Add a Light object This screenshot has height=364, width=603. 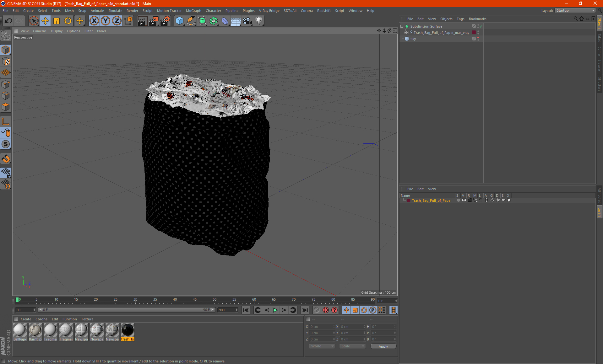coord(259,21)
